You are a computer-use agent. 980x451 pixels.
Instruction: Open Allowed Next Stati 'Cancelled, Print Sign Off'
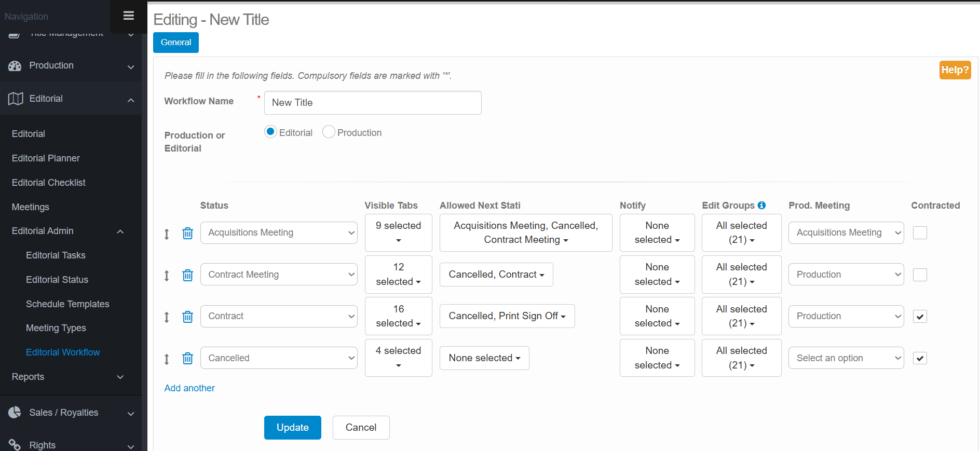click(507, 316)
